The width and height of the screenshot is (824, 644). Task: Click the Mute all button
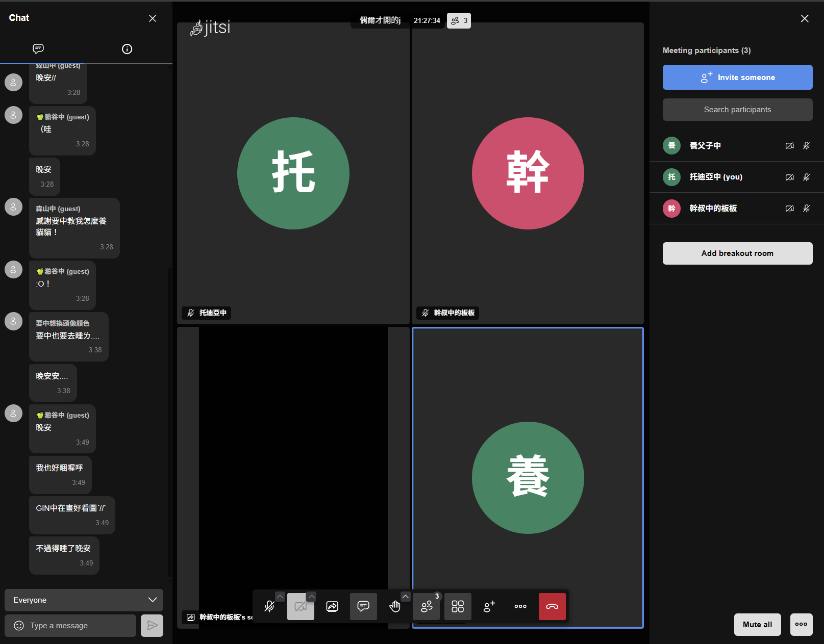(757, 625)
